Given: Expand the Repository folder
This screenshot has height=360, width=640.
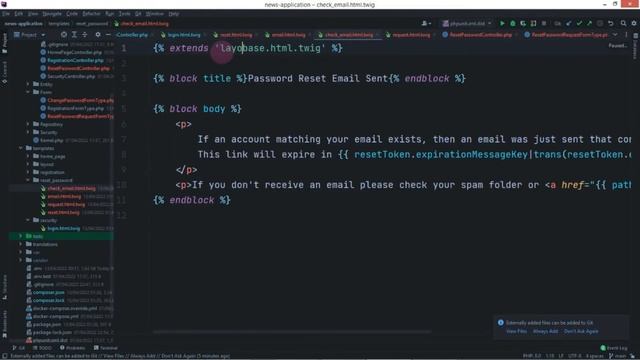Looking at the screenshot, I should [28, 124].
